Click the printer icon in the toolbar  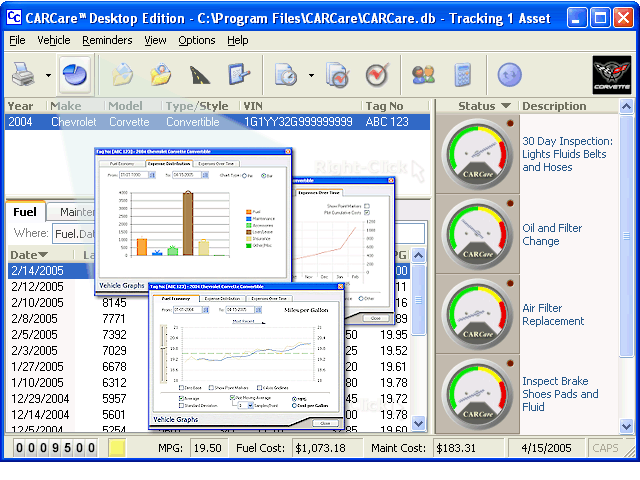tap(23, 75)
